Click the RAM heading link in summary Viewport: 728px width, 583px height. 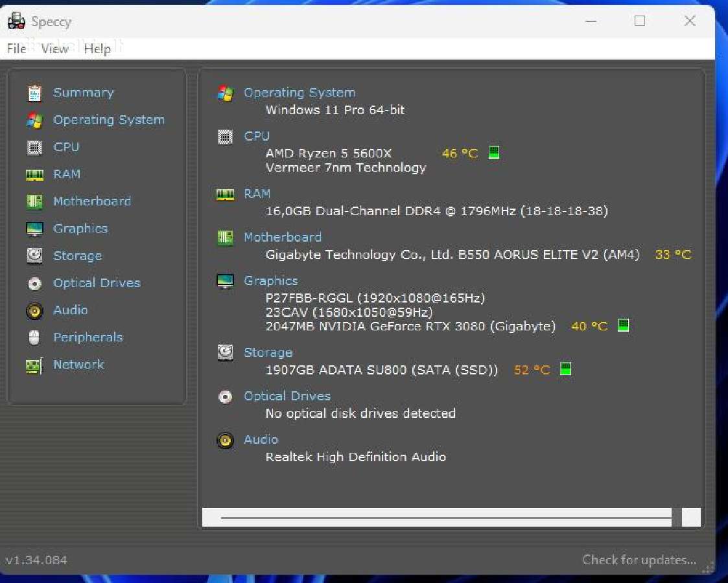(257, 194)
